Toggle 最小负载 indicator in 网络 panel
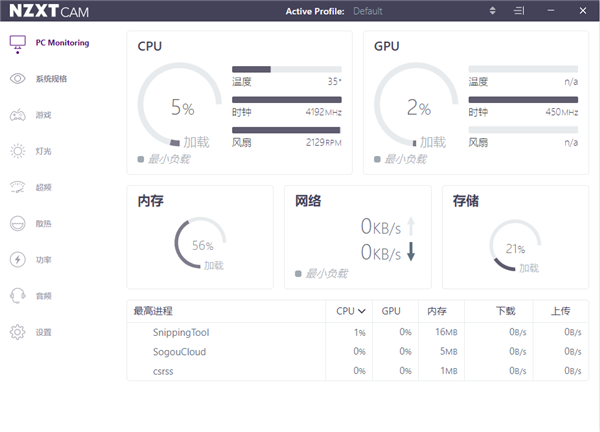Screen dimensions: 600x432 (x=298, y=274)
